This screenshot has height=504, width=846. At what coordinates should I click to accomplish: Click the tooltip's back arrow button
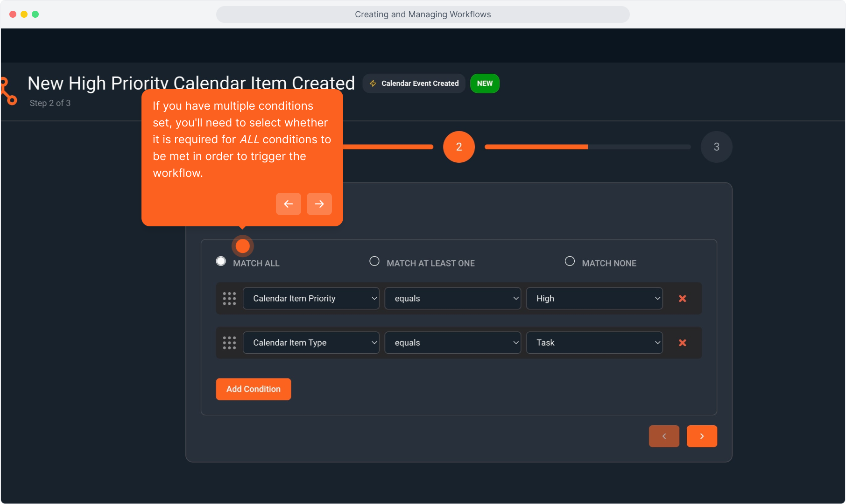tap(288, 204)
